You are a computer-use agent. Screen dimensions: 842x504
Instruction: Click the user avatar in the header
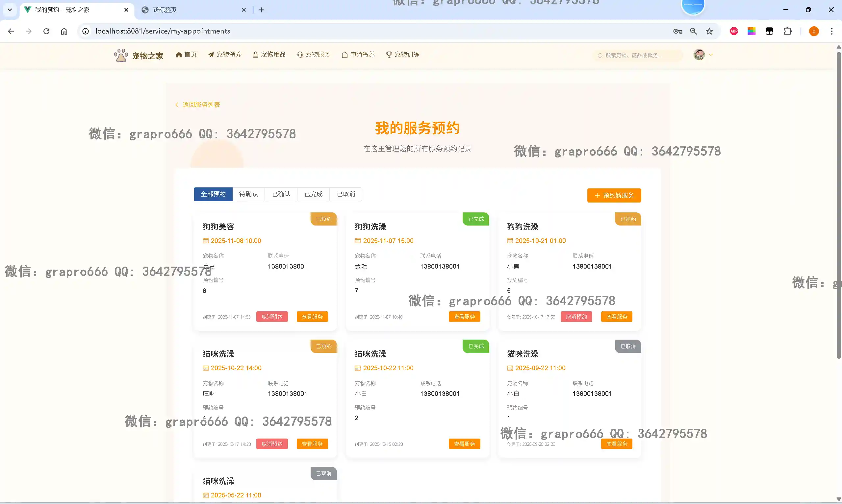click(x=699, y=55)
